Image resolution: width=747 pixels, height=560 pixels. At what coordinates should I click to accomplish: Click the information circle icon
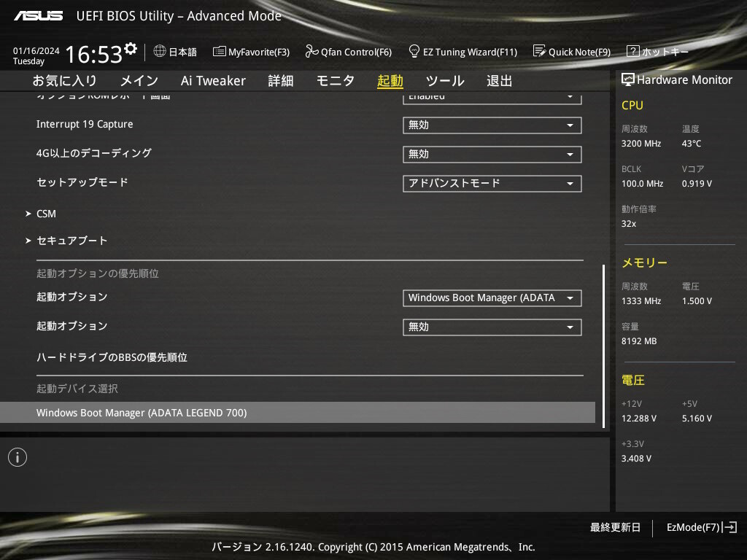pos(18,457)
